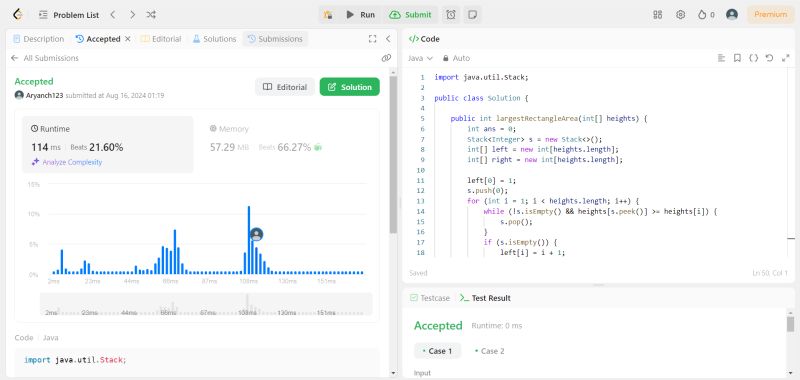The image size is (800, 380).
Task: Click the format code braces icon
Action: coord(753,58)
